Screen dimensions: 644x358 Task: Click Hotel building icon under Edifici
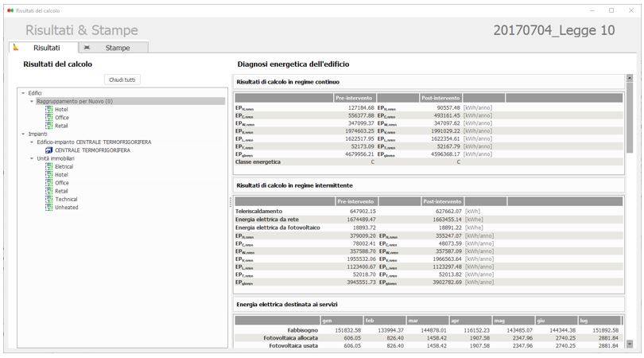pyautogui.click(x=48, y=109)
